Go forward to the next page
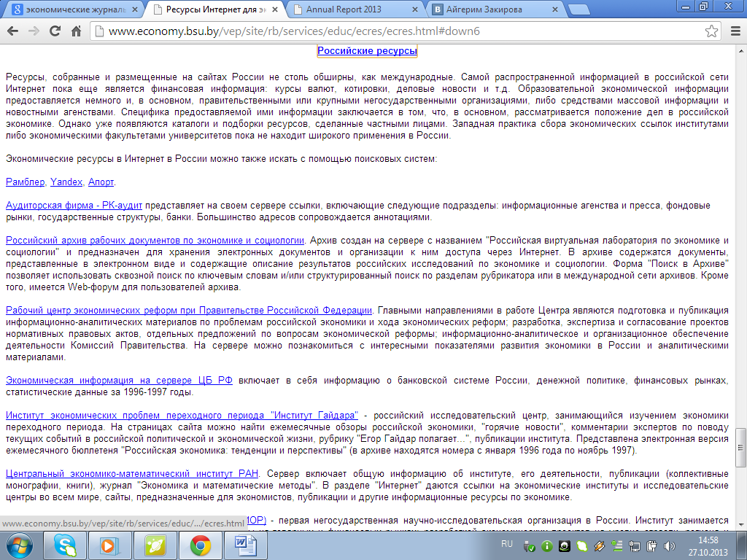This screenshot has height=560, width=747. [34, 31]
